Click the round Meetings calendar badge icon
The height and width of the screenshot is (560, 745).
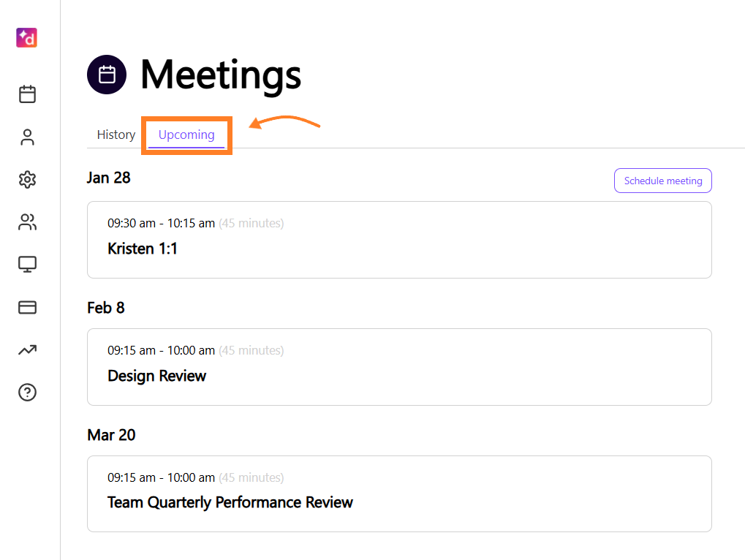[x=107, y=75]
